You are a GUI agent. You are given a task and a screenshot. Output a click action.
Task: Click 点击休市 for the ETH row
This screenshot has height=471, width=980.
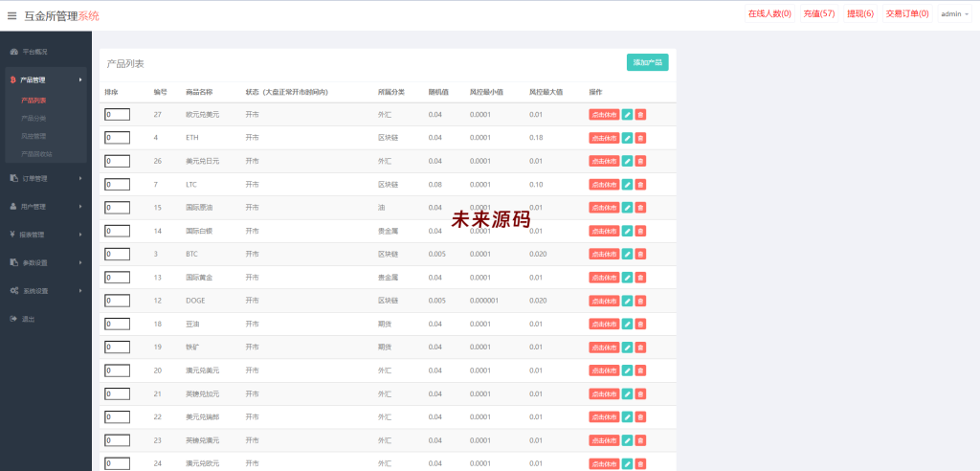click(x=605, y=138)
